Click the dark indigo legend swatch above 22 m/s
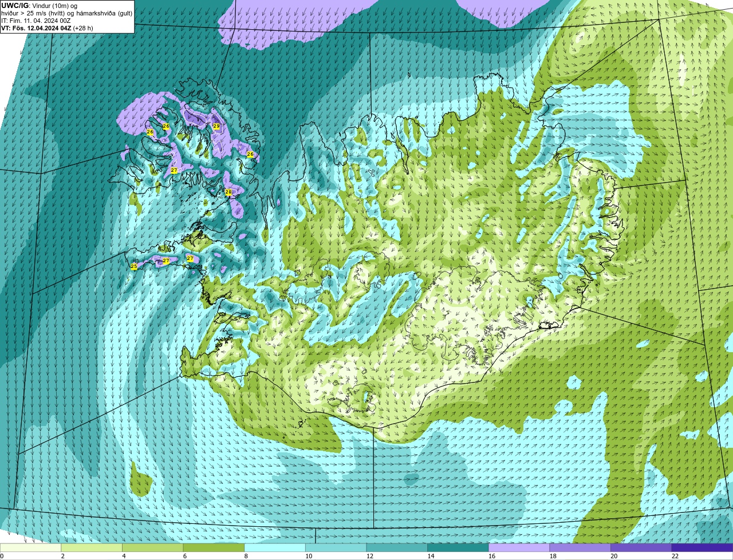This screenshot has height=560, width=733. coord(702,548)
